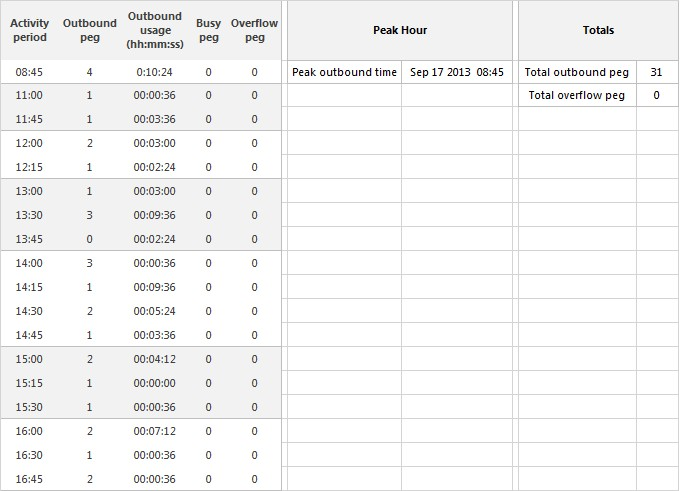Select the Sep 17 2013 08:45 cell
The width and height of the screenshot is (682, 491).
[457, 72]
